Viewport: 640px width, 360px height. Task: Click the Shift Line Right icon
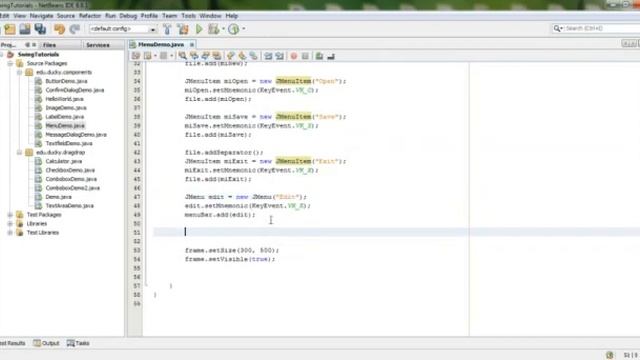click(x=280, y=56)
